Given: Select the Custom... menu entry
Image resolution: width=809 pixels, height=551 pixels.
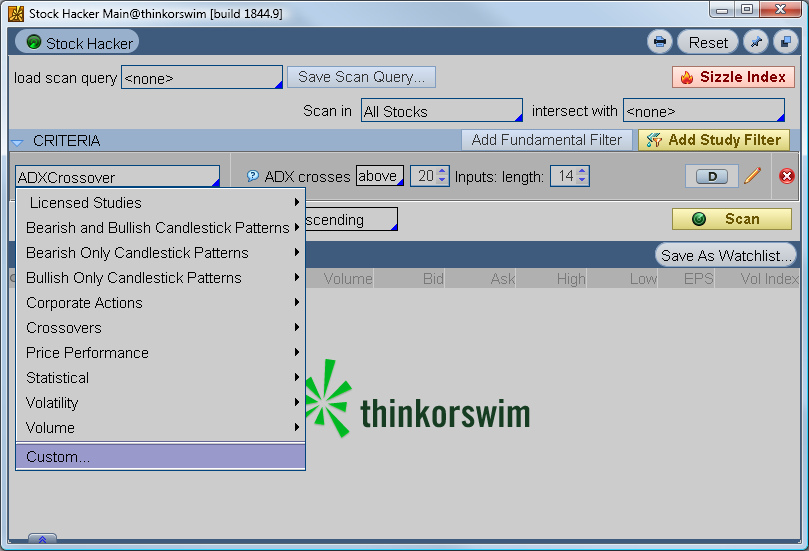Looking at the screenshot, I should pyautogui.click(x=160, y=457).
